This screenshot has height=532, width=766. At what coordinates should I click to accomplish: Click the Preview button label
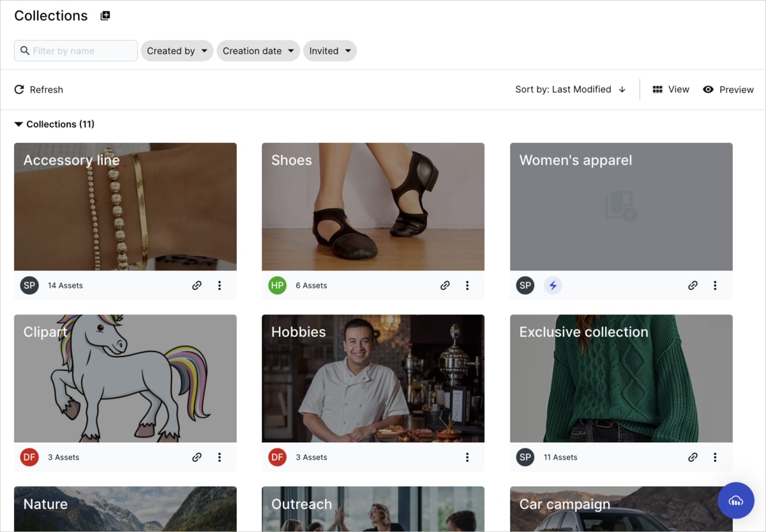point(737,89)
